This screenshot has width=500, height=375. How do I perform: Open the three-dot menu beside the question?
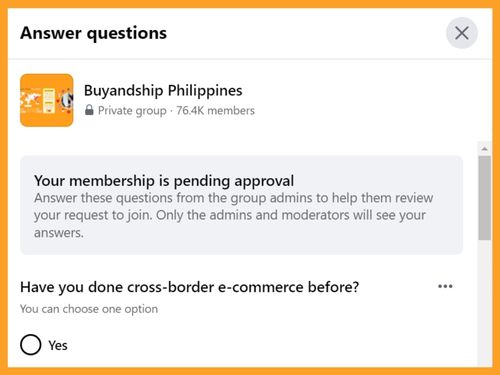(x=445, y=286)
